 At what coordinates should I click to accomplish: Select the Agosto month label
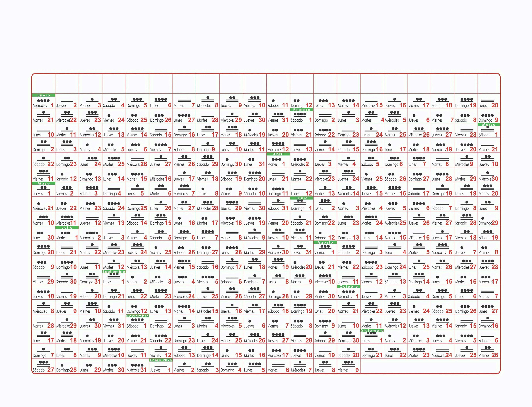point(325,242)
